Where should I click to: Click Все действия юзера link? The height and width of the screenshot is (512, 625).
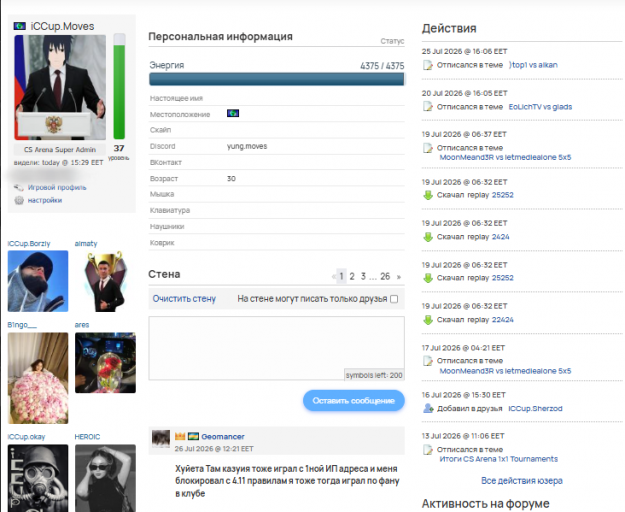(x=522, y=481)
